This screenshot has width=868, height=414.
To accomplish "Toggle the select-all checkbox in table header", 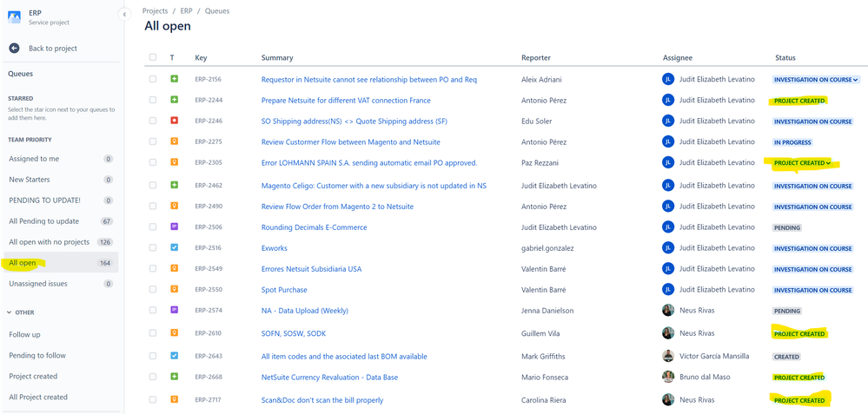I will click(x=153, y=57).
